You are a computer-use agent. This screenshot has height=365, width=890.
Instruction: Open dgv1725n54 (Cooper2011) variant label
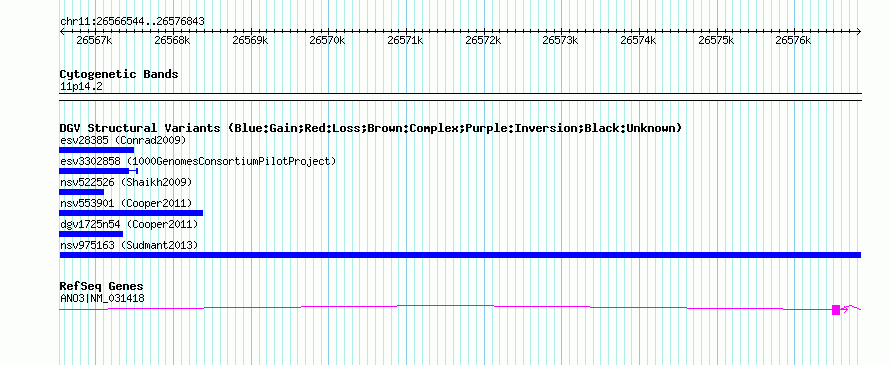[x=129, y=224]
